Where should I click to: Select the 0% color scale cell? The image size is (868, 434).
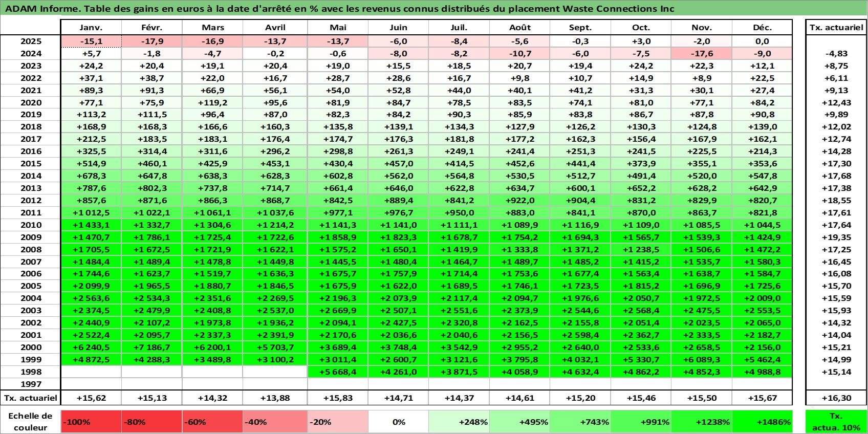pos(399,422)
